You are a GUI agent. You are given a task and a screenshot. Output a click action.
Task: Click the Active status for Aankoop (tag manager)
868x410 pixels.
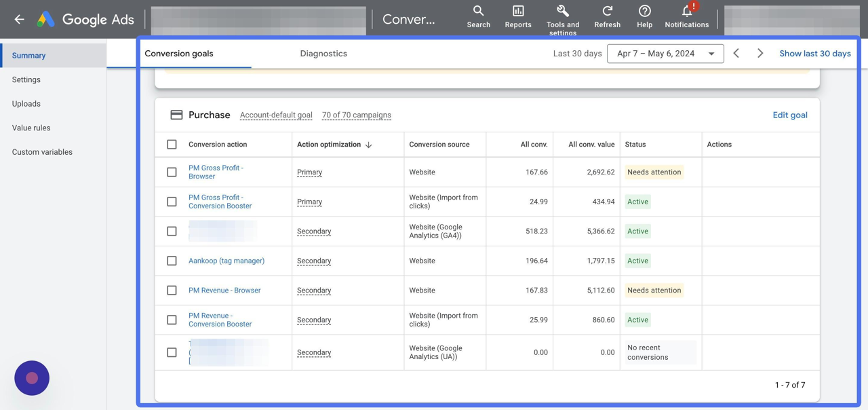coord(637,261)
